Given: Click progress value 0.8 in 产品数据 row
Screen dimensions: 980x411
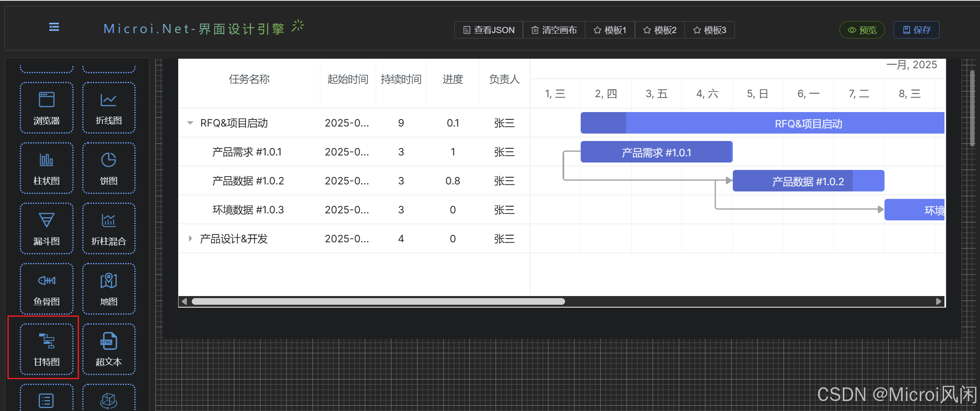Looking at the screenshot, I should point(453,181).
